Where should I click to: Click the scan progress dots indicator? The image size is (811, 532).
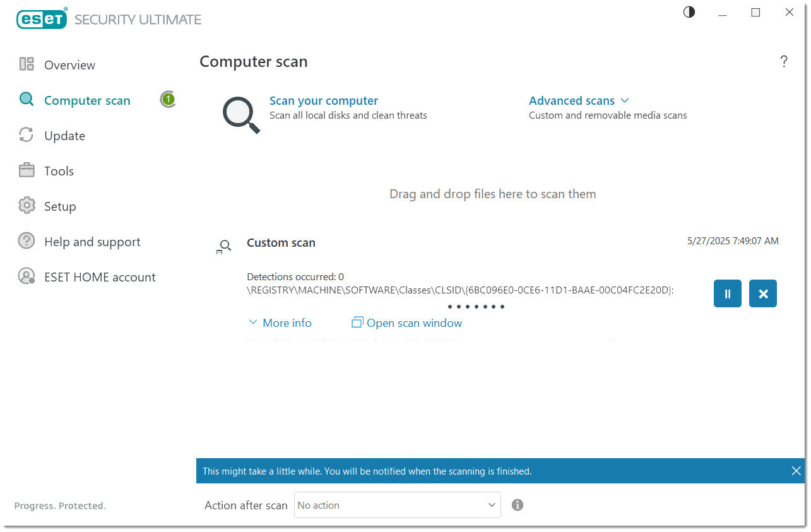(476, 307)
